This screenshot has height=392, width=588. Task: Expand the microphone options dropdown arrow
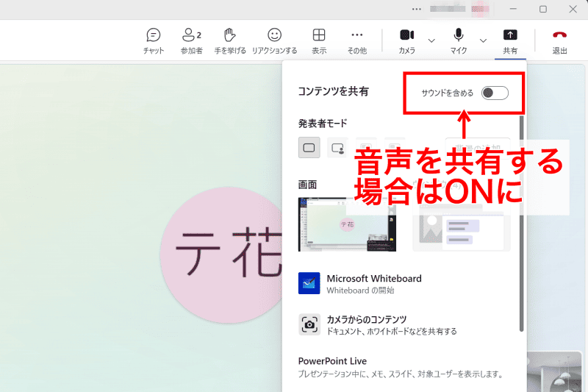[x=483, y=40]
